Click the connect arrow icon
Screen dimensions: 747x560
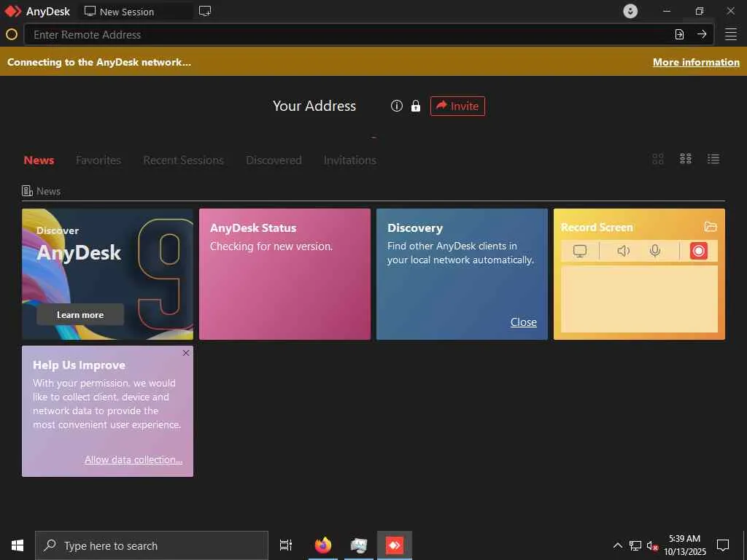pos(702,34)
